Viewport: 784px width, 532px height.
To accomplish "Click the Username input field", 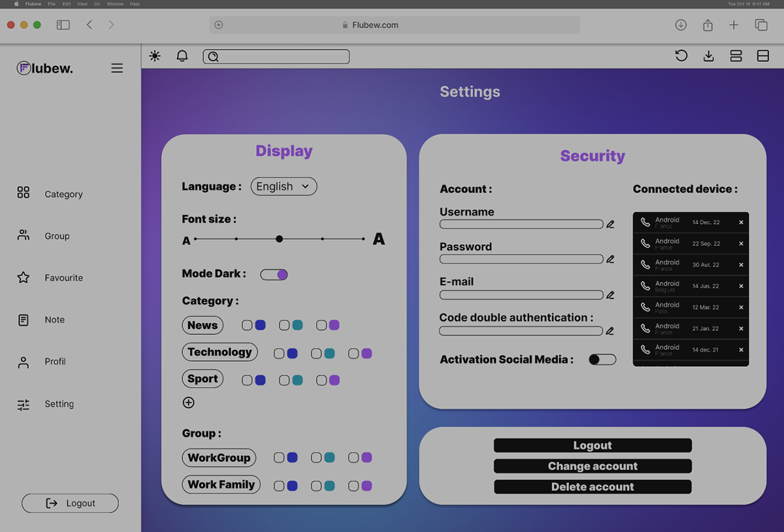I will coord(521,224).
